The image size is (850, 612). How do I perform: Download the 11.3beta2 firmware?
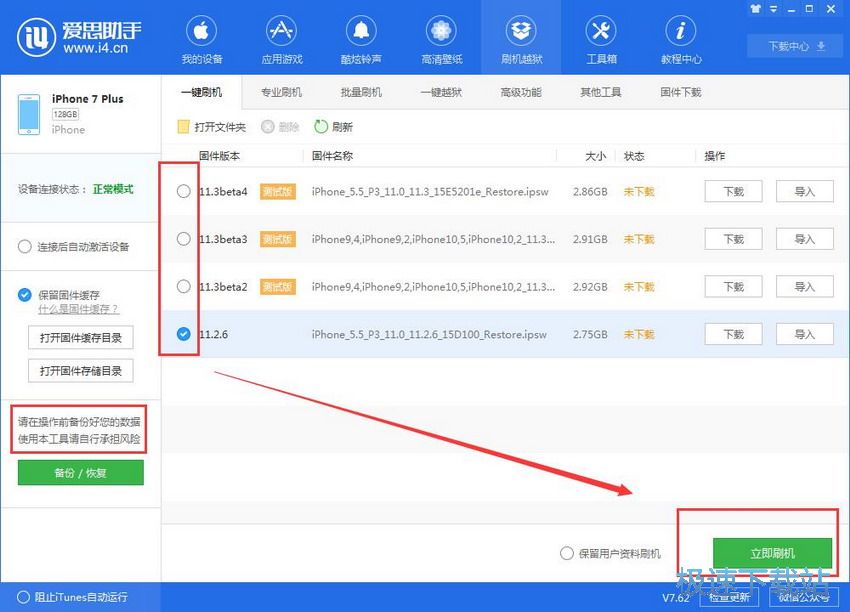click(x=733, y=287)
